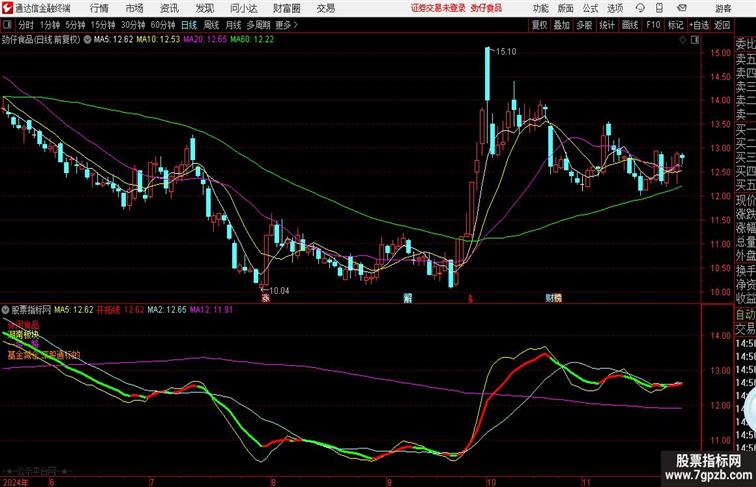The height and width of the screenshot is (487, 756).
Task: Open the 功能 menu
Action: coord(540,8)
